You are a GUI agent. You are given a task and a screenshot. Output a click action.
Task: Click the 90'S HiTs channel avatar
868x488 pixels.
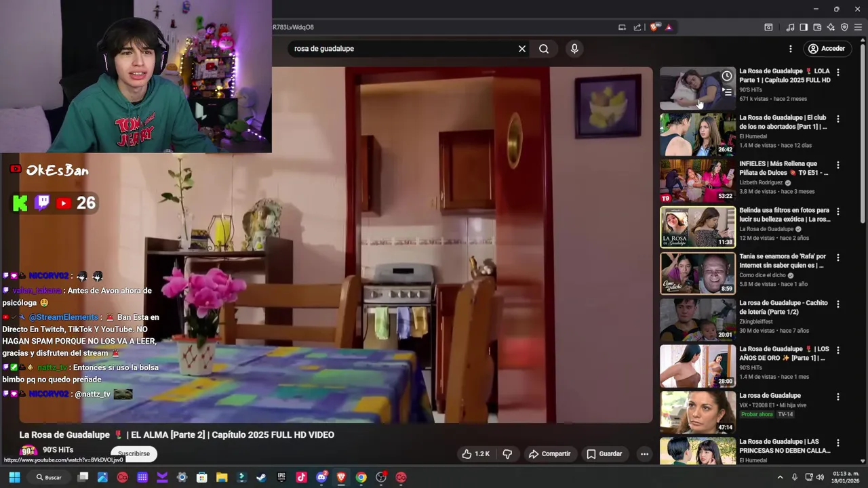(x=28, y=451)
